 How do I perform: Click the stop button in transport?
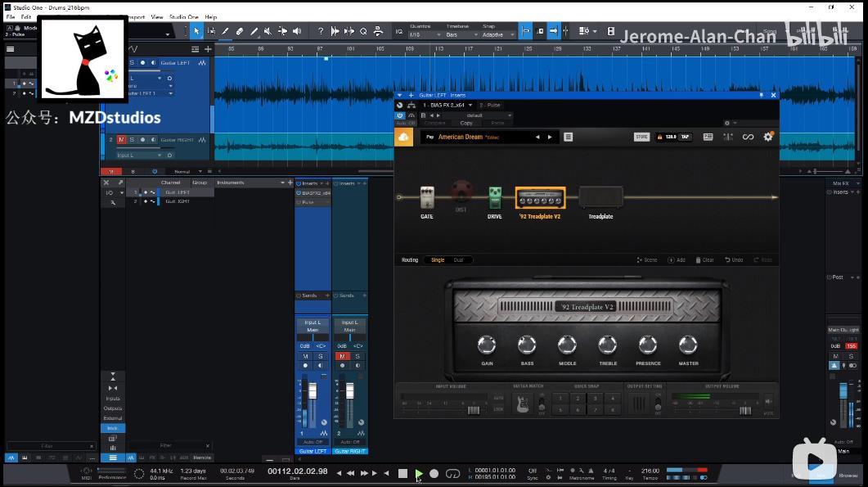(403, 473)
